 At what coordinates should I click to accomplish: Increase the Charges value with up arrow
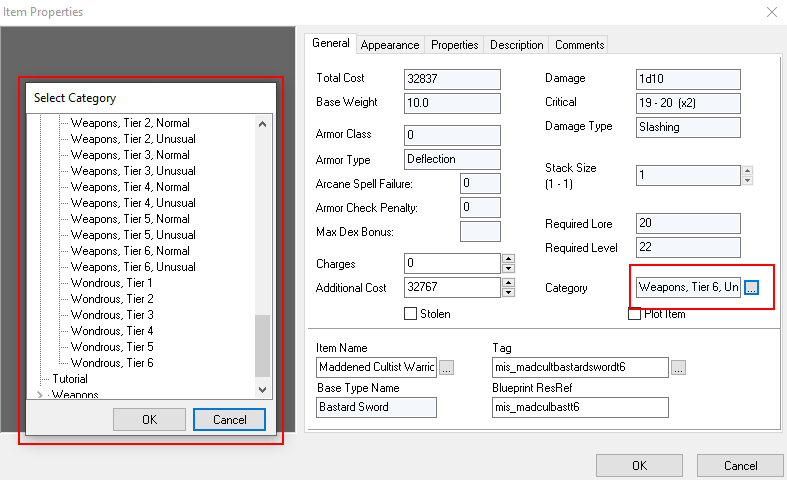coord(509,259)
